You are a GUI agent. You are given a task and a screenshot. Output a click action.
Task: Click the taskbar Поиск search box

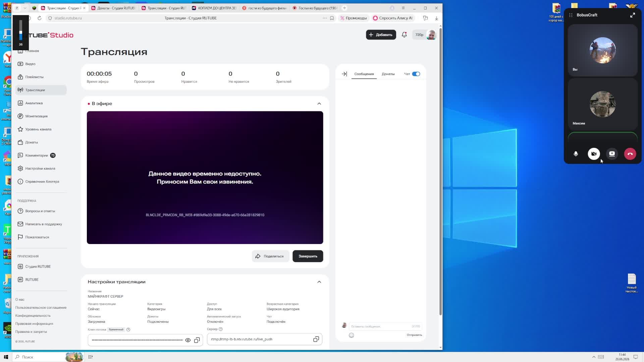point(48,357)
